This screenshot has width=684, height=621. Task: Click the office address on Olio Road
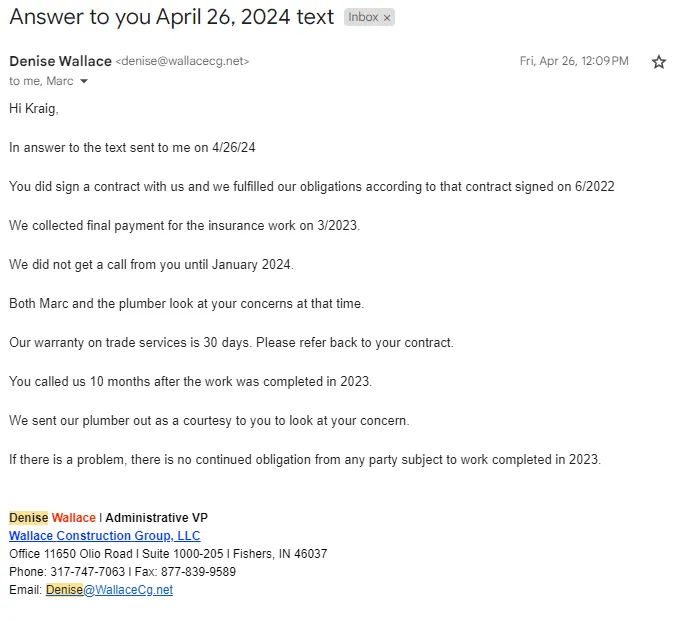(x=168, y=554)
